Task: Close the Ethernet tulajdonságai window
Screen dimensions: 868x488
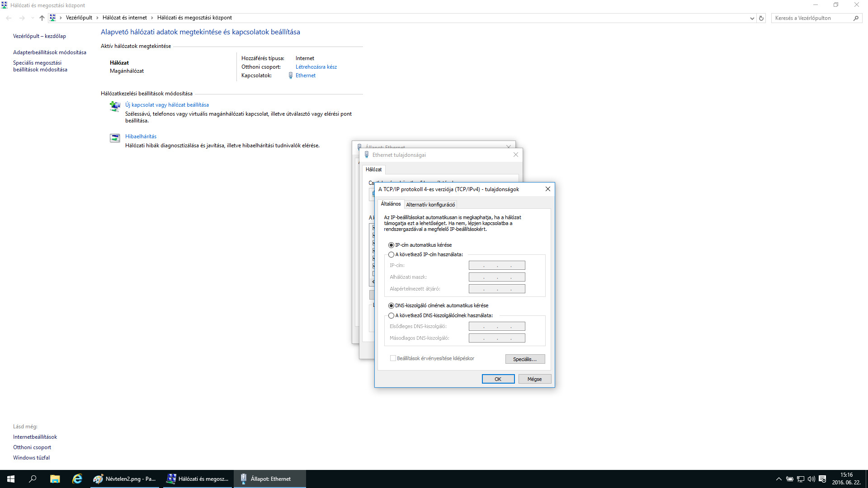Action: tap(516, 155)
